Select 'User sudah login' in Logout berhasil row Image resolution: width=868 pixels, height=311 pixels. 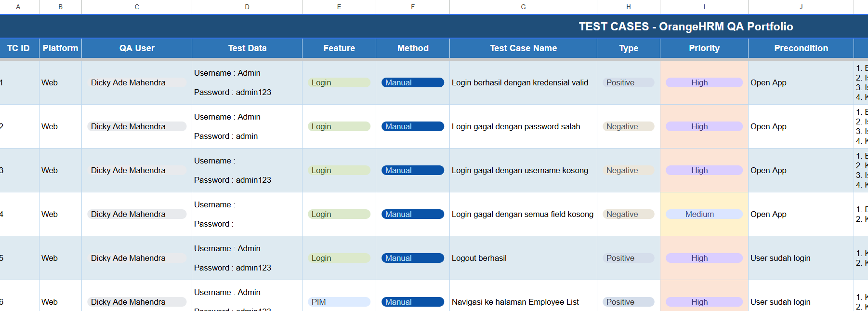(801, 258)
